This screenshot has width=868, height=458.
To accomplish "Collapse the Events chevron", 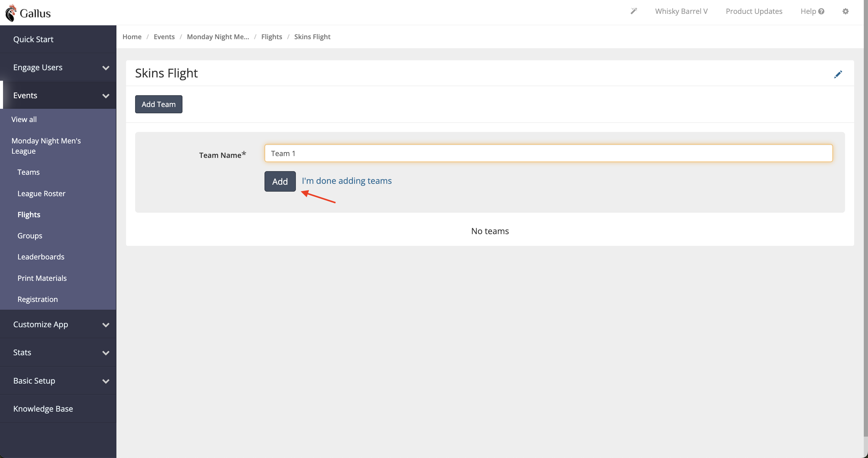I will (x=106, y=96).
